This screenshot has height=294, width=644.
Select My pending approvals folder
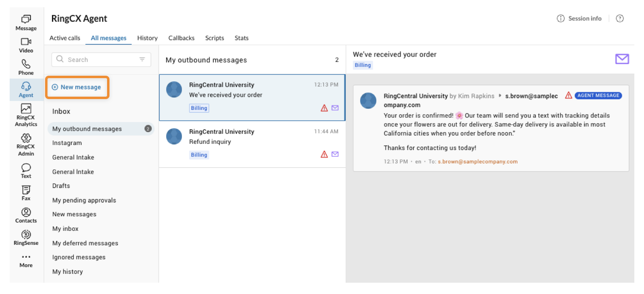coord(84,201)
